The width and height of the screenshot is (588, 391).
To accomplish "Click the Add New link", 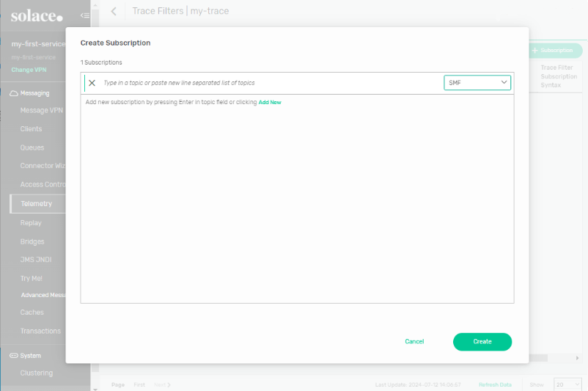I will (270, 102).
